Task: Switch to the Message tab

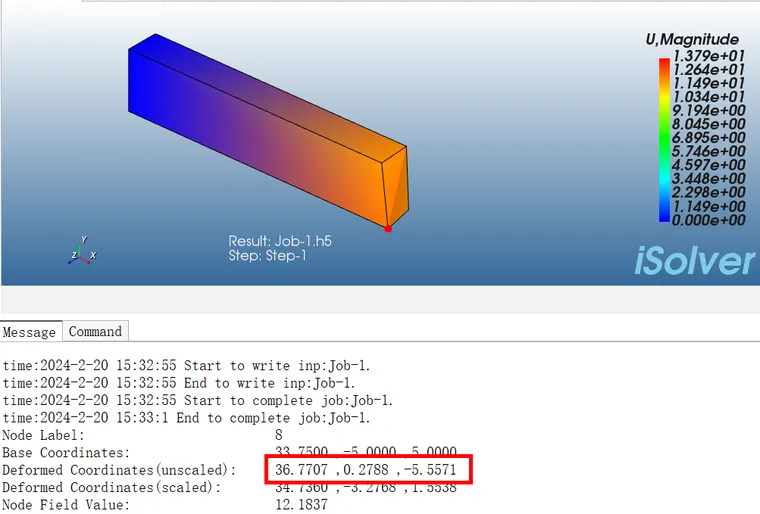Action: click(x=31, y=332)
